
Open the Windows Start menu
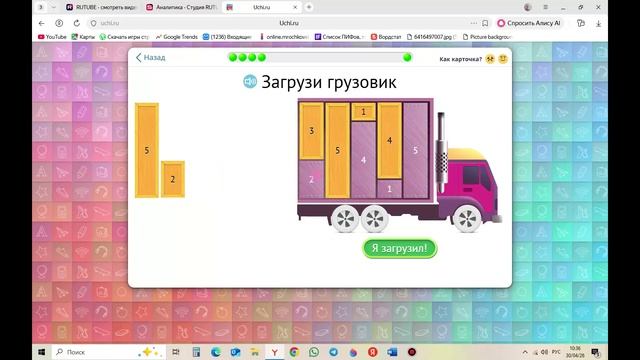pyautogui.click(x=42, y=352)
